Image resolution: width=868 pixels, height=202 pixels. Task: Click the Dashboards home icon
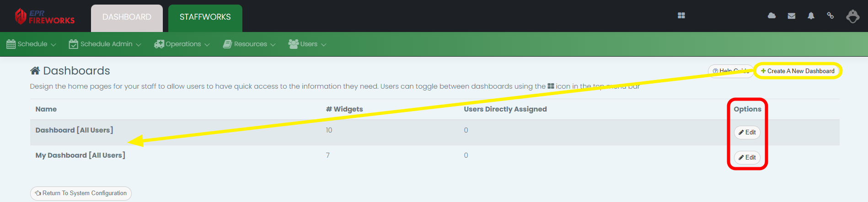pos(35,71)
